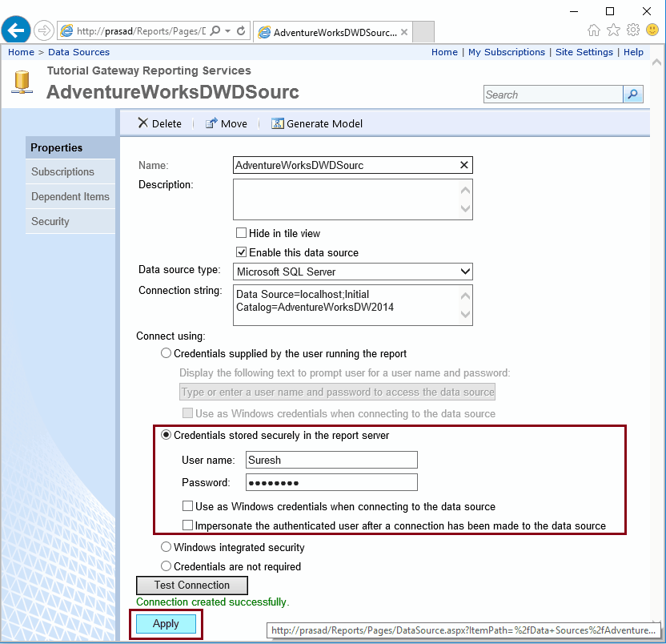
Task: Click Connection string scrollbar up arrow
Action: pyautogui.click(x=466, y=296)
